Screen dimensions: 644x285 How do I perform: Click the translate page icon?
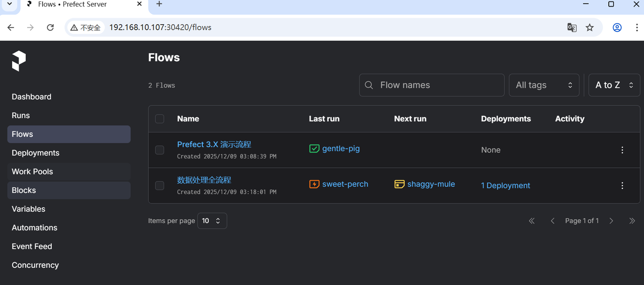tap(572, 28)
